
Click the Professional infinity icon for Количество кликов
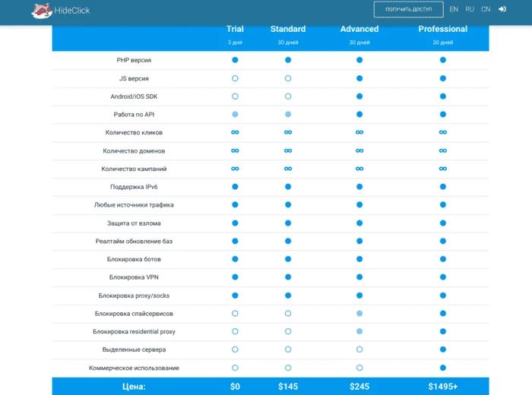coord(443,132)
